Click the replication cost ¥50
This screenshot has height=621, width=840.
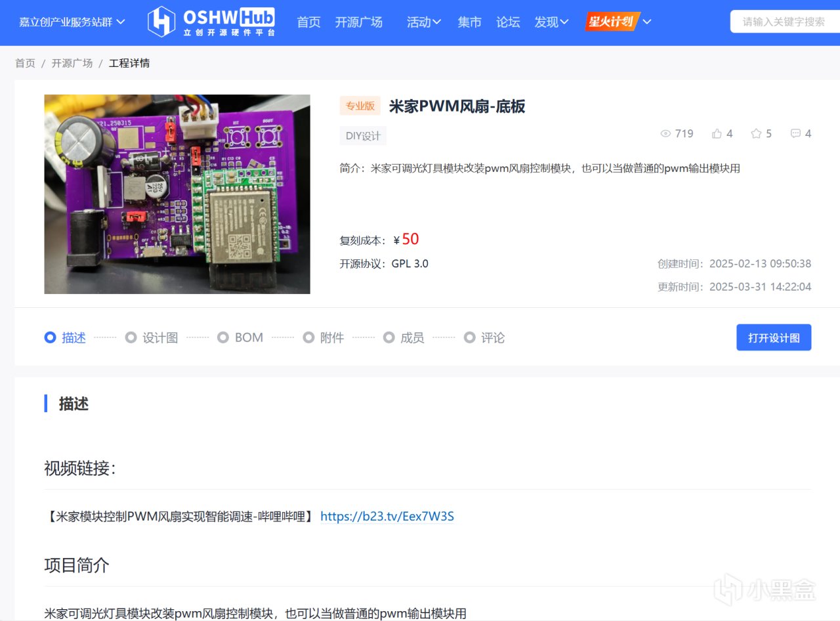(x=406, y=240)
